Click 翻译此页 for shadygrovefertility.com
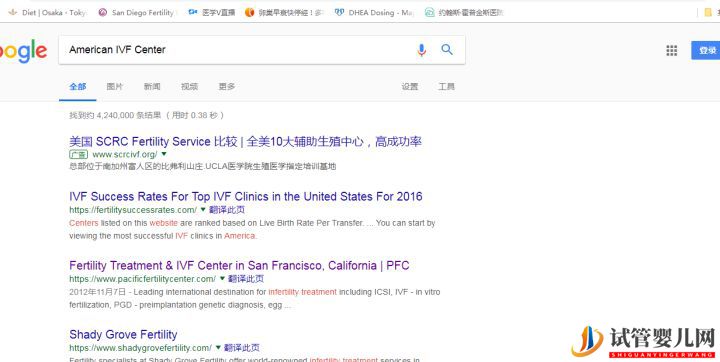 click(x=242, y=348)
